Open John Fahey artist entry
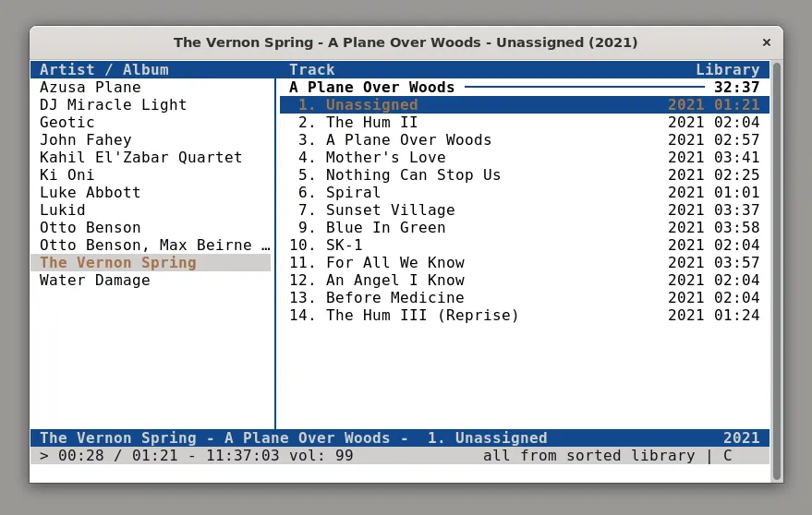 (x=85, y=140)
